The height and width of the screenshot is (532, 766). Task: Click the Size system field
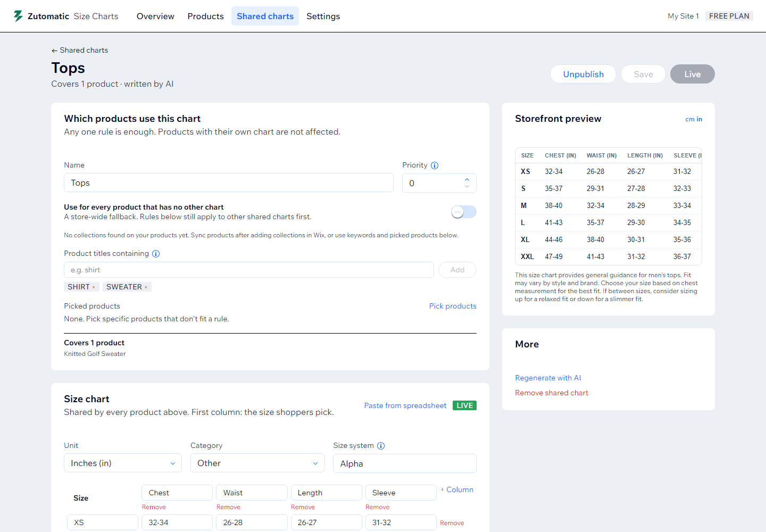click(x=405, y=463)
